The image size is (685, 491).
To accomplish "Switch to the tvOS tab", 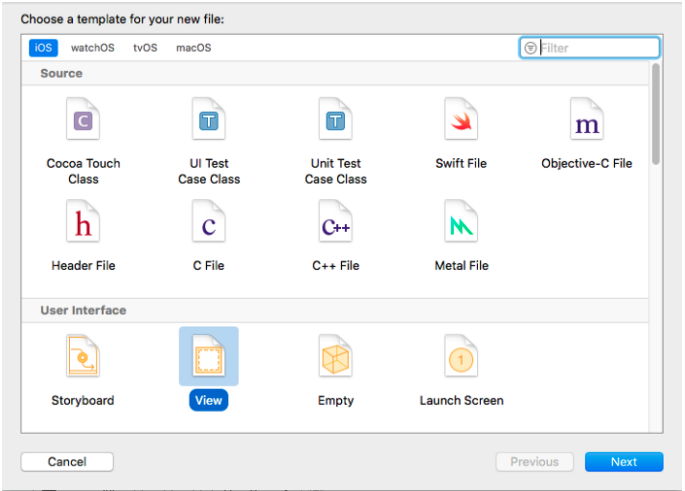I will tap(146, 48).
